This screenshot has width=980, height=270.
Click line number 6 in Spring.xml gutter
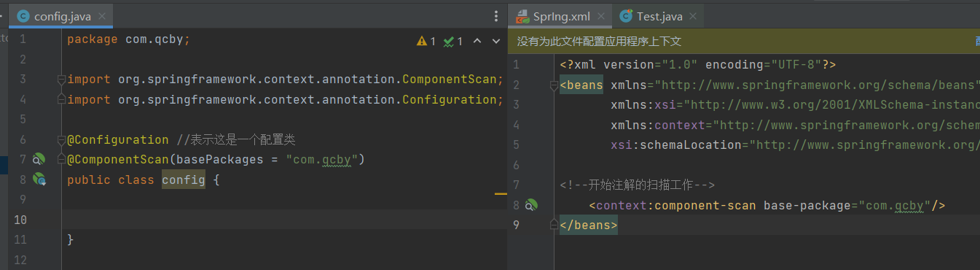[516, 166]
